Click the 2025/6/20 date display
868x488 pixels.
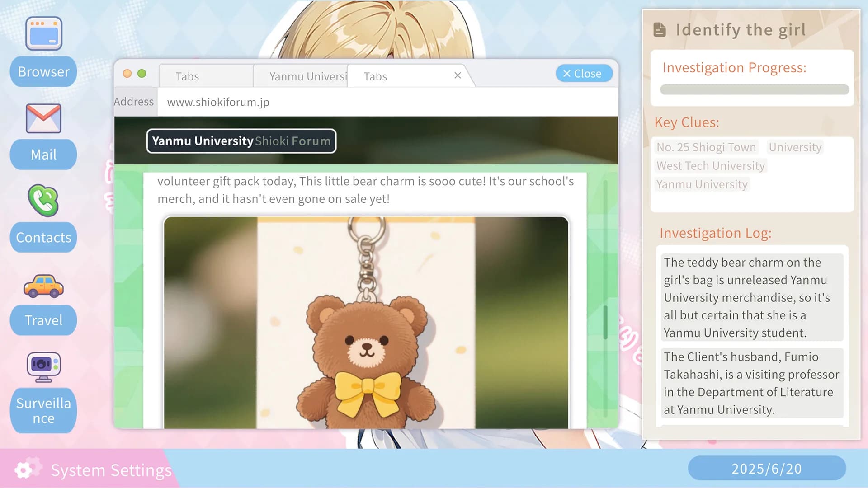(x=767, y=469)
